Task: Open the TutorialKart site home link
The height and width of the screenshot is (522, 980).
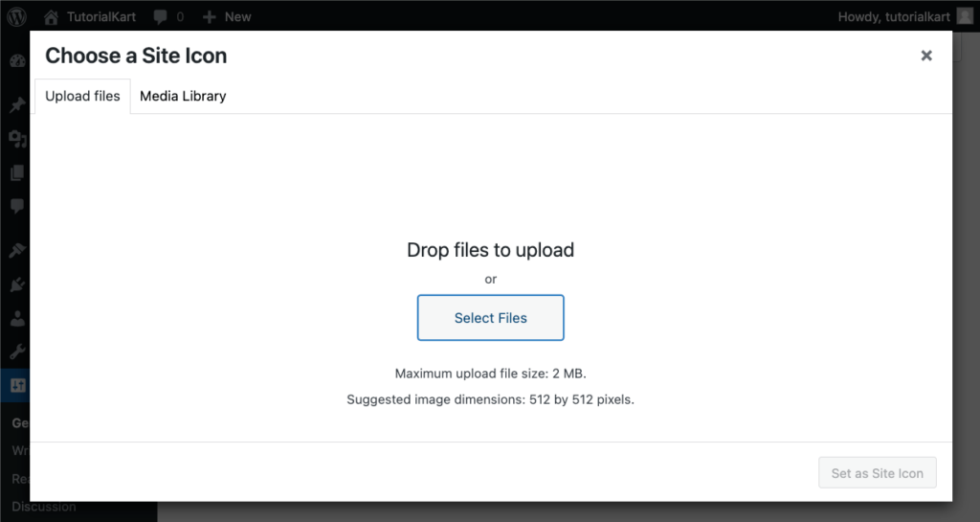Action: point(89,17)
